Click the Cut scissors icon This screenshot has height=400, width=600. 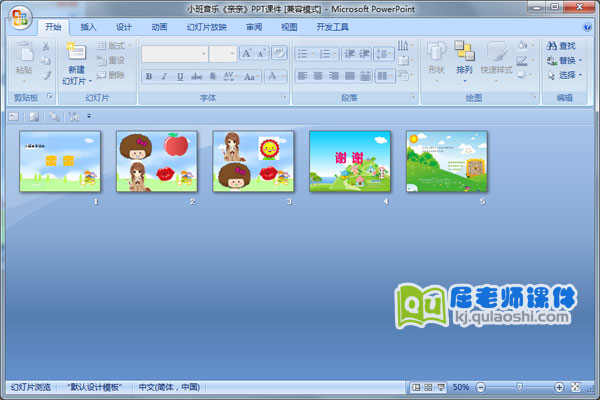[x=46, y=46]
